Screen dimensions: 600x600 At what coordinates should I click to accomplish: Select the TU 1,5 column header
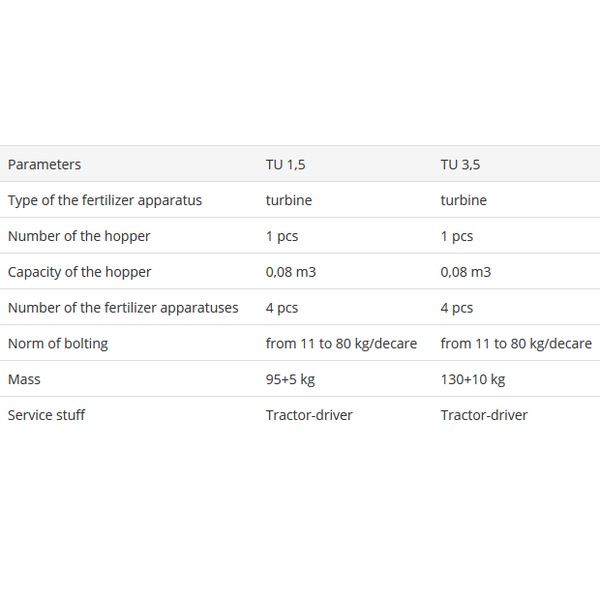[x=285, y=165]
